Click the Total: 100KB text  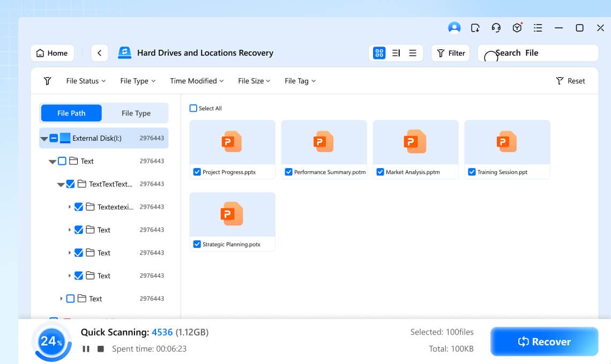(x=451, y=349)
